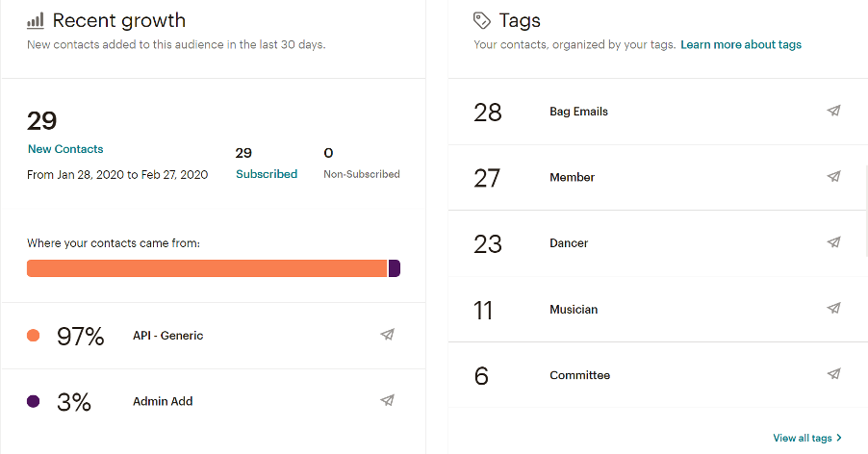The width and height of the screenshot is (868, 454).
Task: Click the Tags label icon
Action: point(482,20)
